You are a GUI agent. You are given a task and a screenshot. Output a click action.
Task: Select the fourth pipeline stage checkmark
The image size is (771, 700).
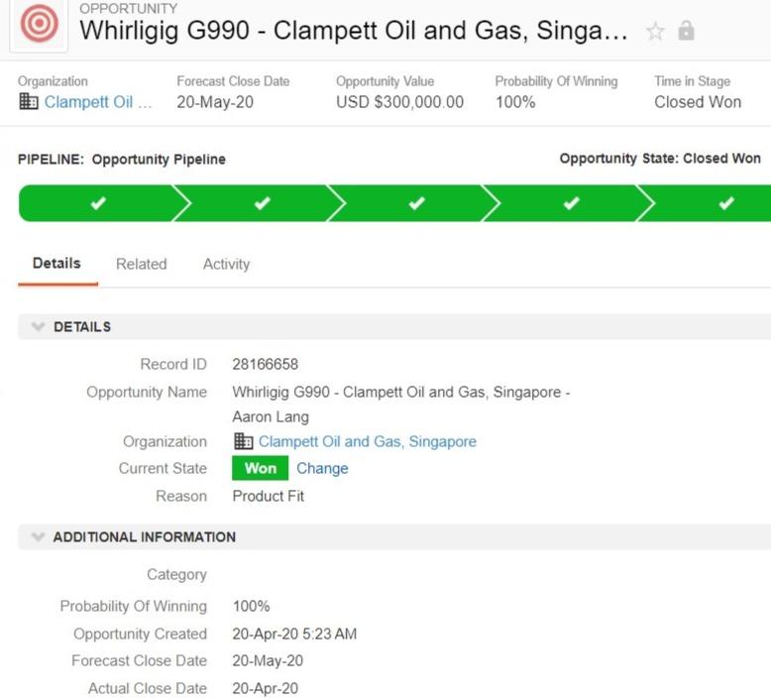[572, 202]
